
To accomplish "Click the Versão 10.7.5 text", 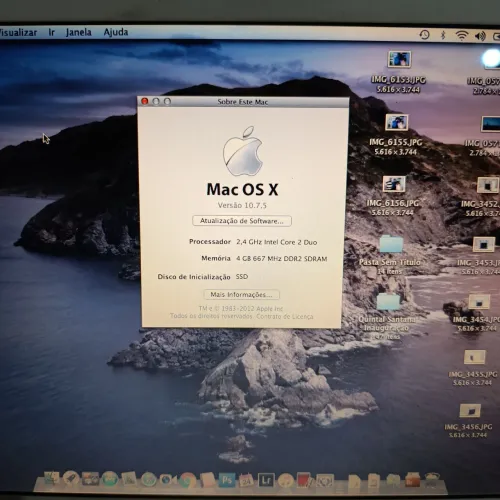I will pyautogui.click(x=242, y=205).
